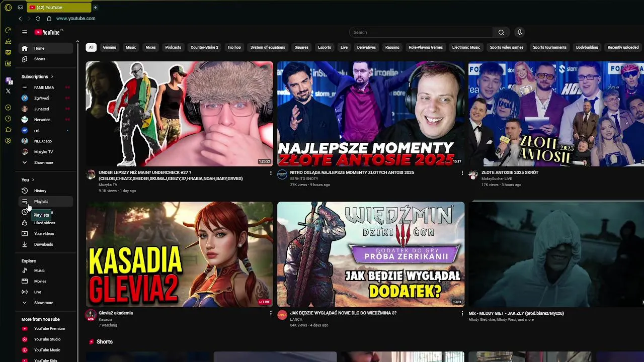Open NEEXcsgo subscription channel
644x362 pixels.
click(x=46, y=141)
